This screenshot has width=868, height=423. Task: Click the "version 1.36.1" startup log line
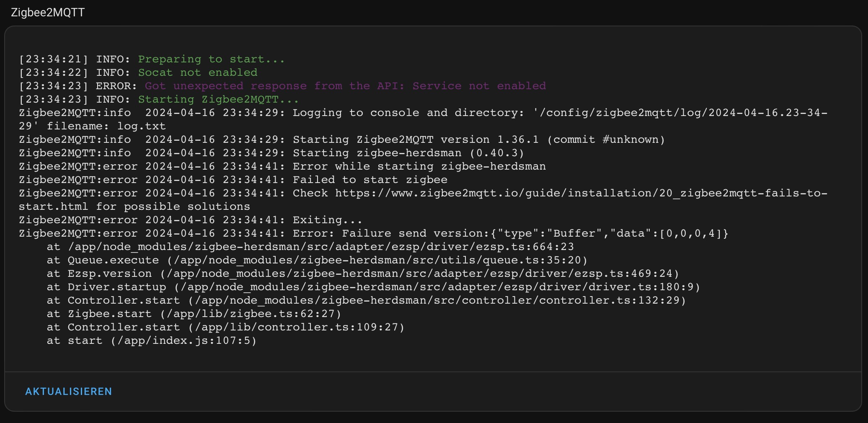[x=478, y=140]
